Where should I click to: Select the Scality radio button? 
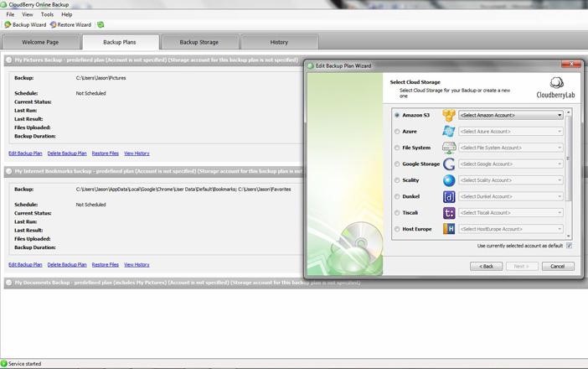397,180
